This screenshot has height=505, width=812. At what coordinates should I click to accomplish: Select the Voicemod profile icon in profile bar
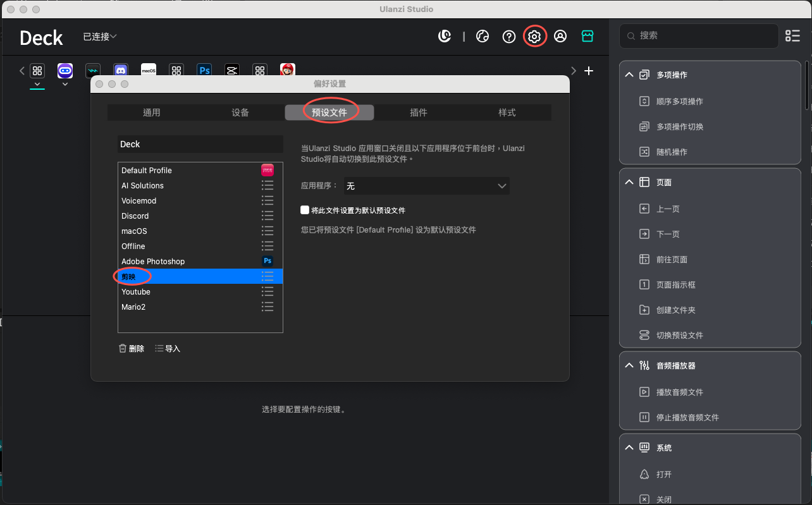tap(93, 70)
